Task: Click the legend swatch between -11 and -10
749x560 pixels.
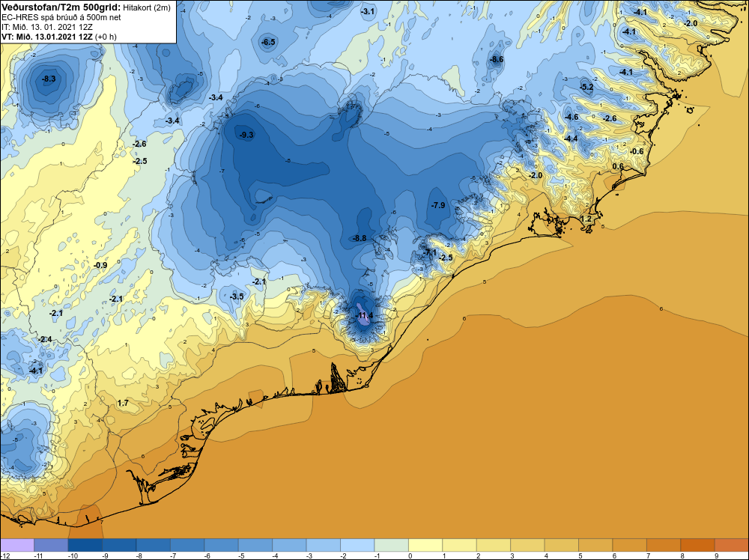Action: click(51, 545)
